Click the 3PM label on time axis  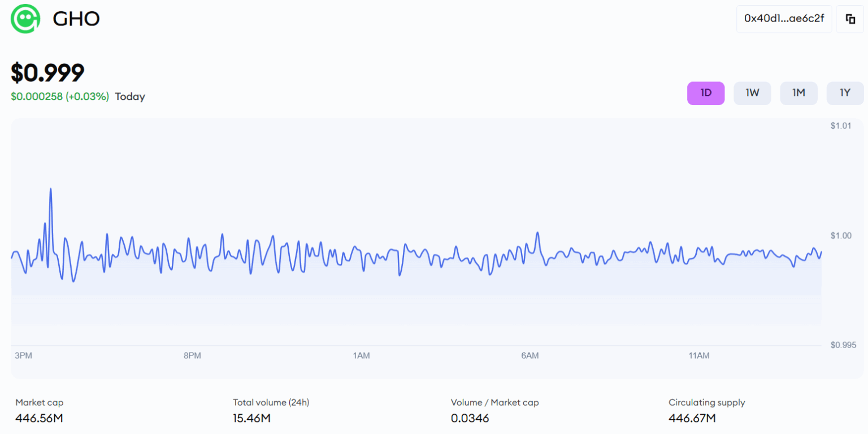coord(23,355)
